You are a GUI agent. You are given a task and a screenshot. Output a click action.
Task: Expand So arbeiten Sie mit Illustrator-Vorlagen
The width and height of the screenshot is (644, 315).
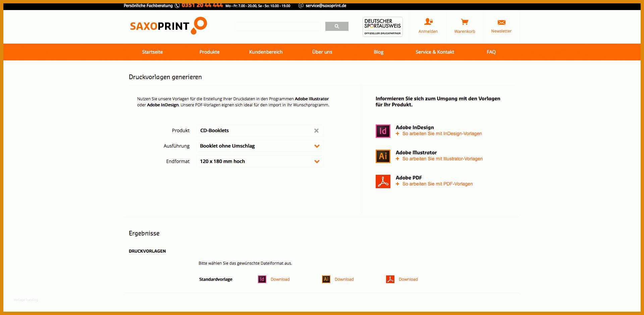pos(442,159)
